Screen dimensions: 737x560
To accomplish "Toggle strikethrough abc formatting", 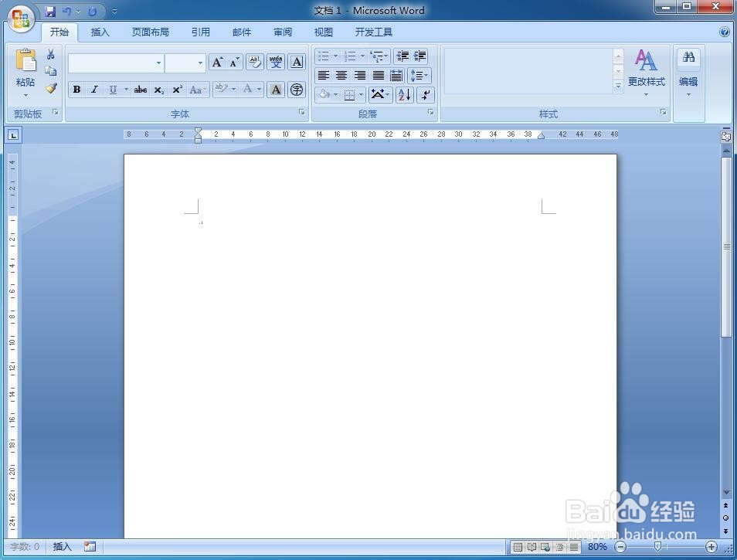I will pos(140,90).
